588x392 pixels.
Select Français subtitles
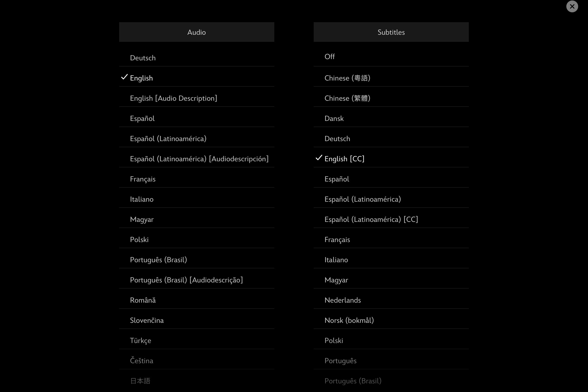click(x=337, y=239)
